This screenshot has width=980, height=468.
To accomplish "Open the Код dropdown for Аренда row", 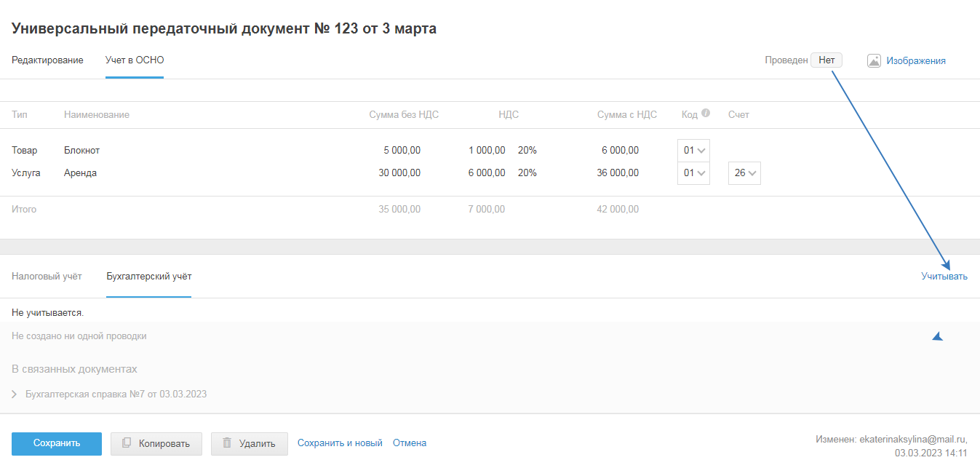I will [x=693, y=173].
